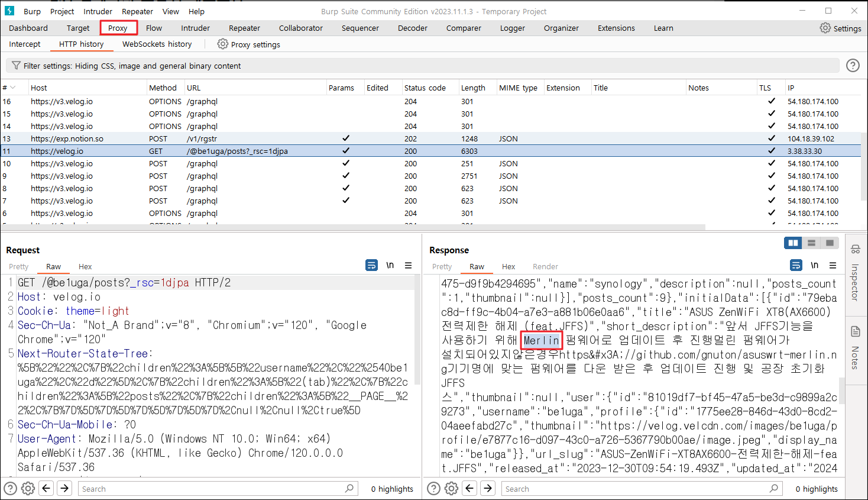This screenshot has height=500, width=868.
Task: Select Response Pretty view tab
Action: click(x=442, y=266)
